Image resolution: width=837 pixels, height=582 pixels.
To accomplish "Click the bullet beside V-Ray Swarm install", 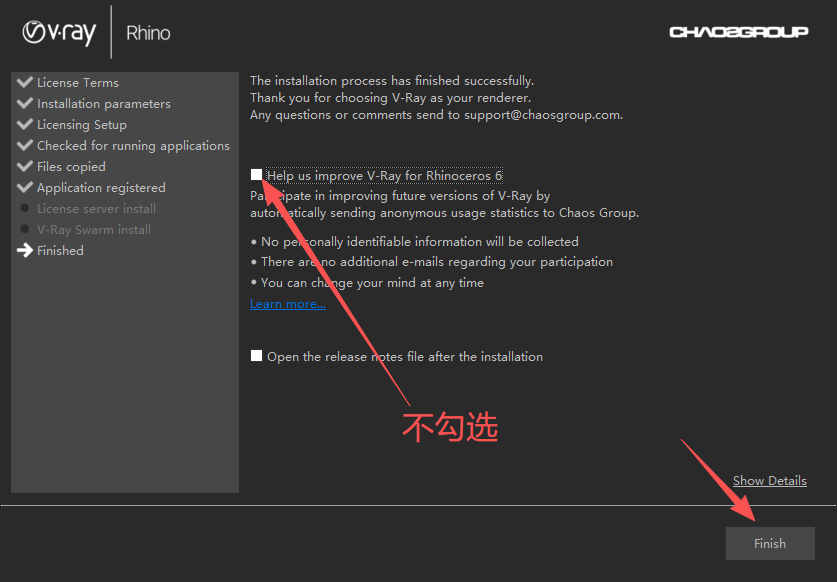I will [x=25, y=229].
